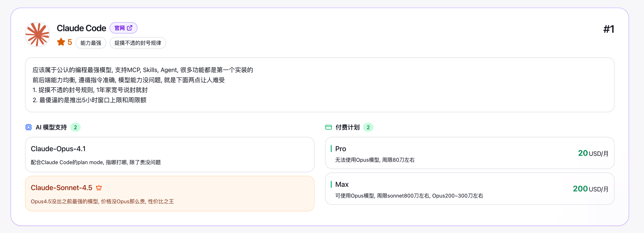Click the orange star rating icon
The height and width of the screenshot is (233, 644).
pos(61,42)
